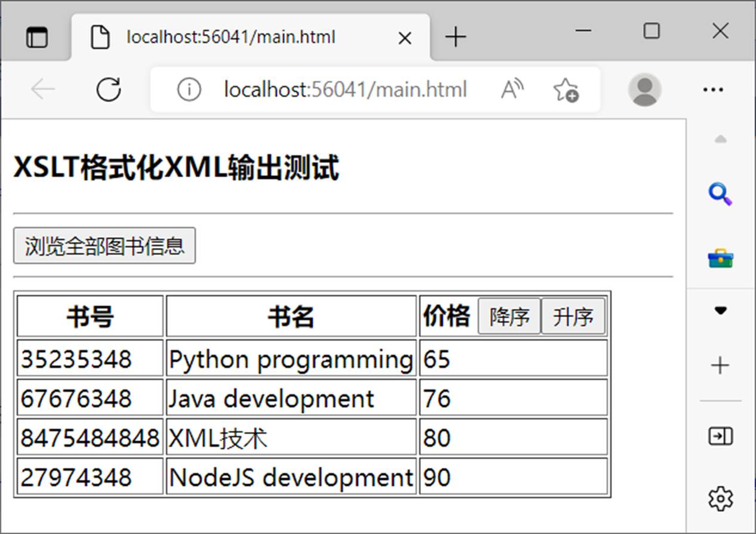This screenshot has height=534, width=756.
Task: Click the 书名 column header
Action: pos(291,316)
